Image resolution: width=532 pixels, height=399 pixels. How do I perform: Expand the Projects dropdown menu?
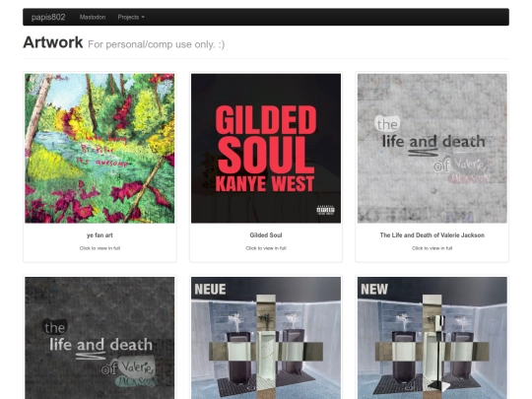pyautogui.click(x=131, y=17)
